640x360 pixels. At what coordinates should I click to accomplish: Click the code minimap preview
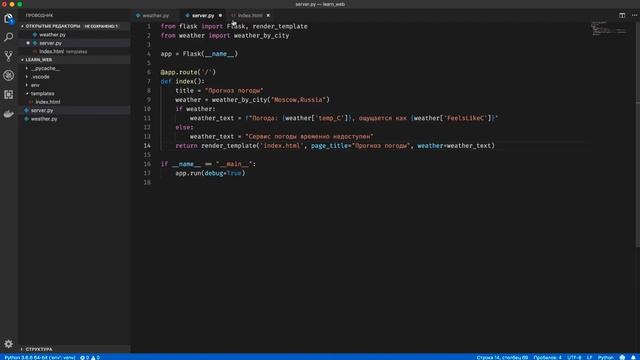click(x=608, y=29)
